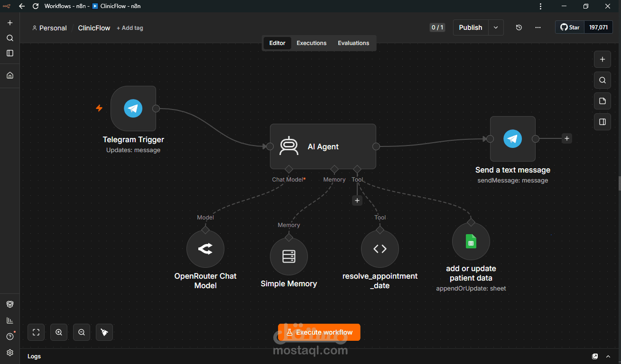Open workflow actions ellipsis menu
This screenshot has width=621, height=364.
[538, 27]
